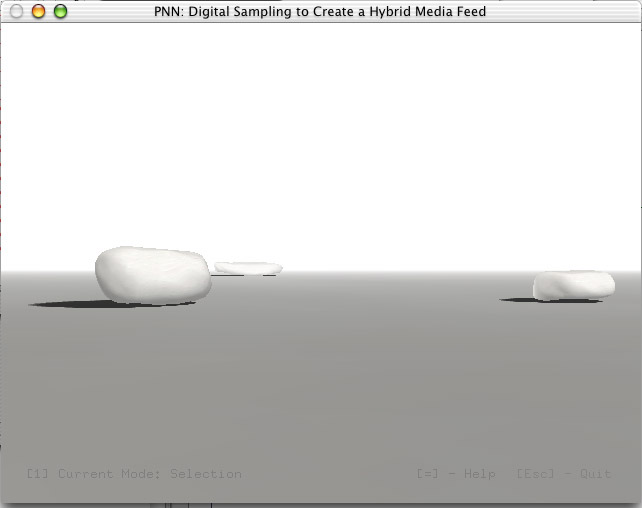Click the [=] key hint
This screenshot has width=642, height=508.
pyautogui.click(x=427, y=474)
